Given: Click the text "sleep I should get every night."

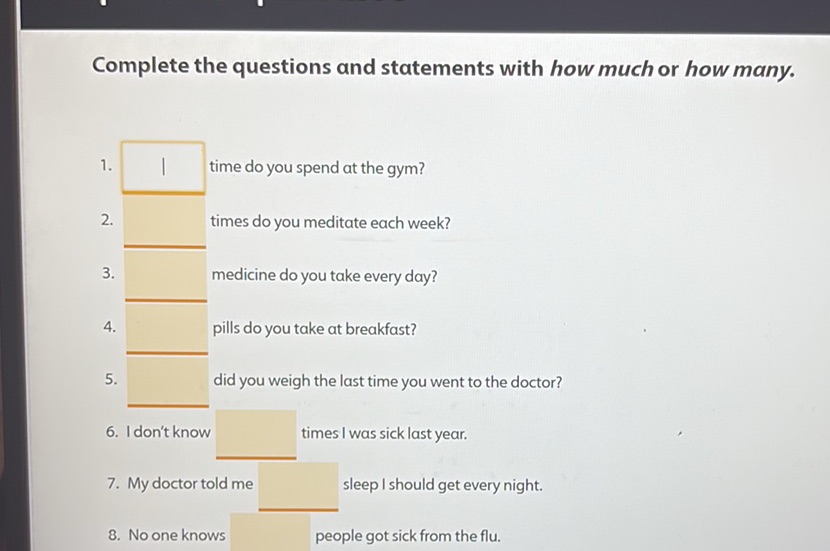Looking at the screenshot, I should coord(443,485).
